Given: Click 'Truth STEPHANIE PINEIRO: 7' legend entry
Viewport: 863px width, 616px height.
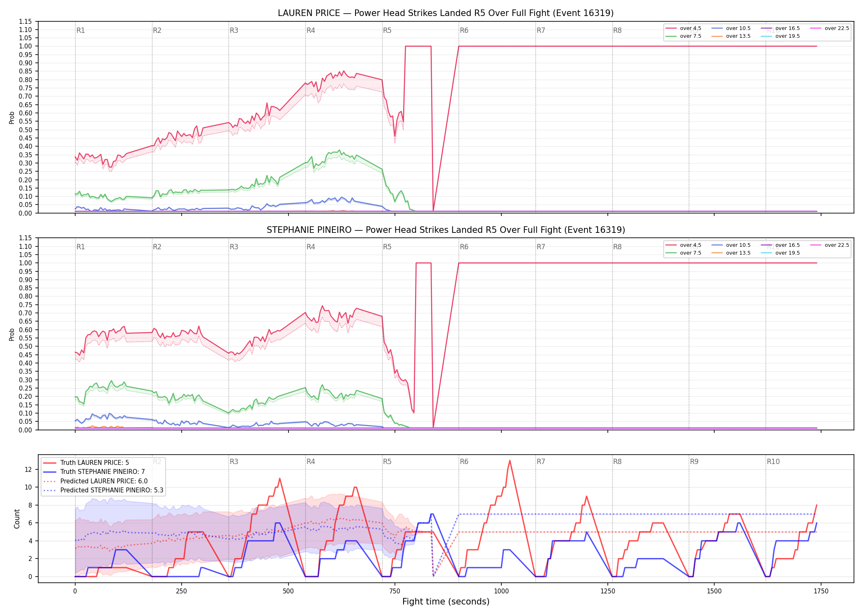Looking at the screenshot, I should coord(94,472).
